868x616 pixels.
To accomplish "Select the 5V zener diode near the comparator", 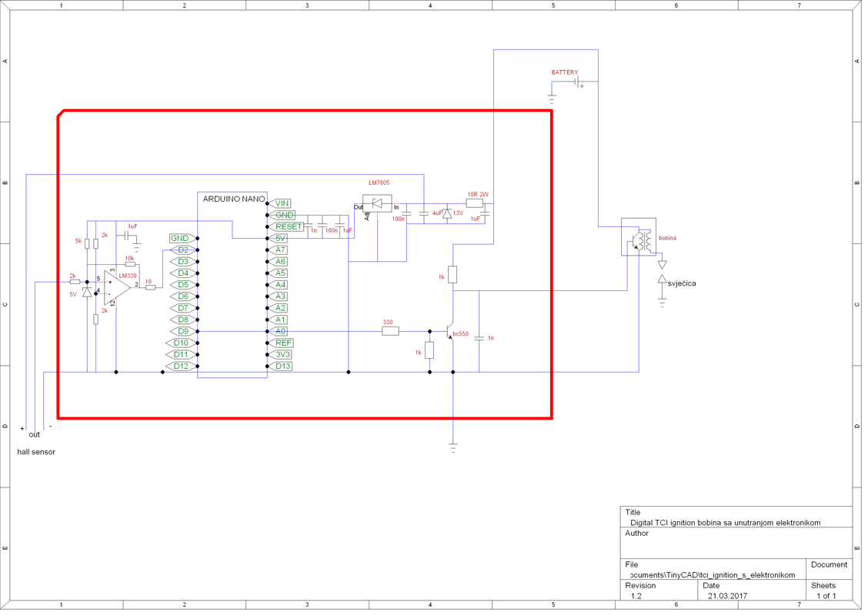I will 87,291.
